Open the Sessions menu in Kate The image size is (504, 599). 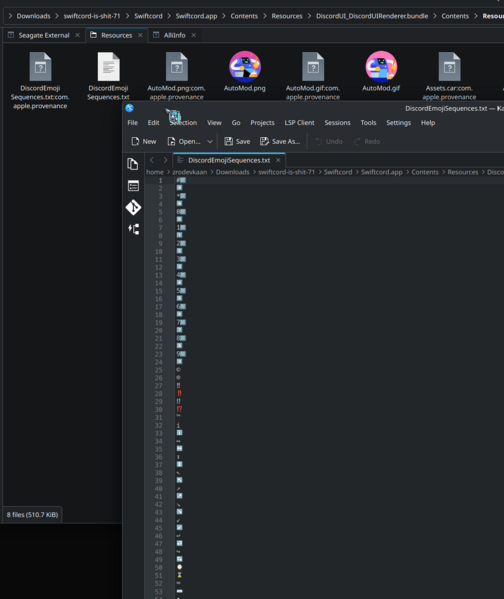tap(337, 123)
